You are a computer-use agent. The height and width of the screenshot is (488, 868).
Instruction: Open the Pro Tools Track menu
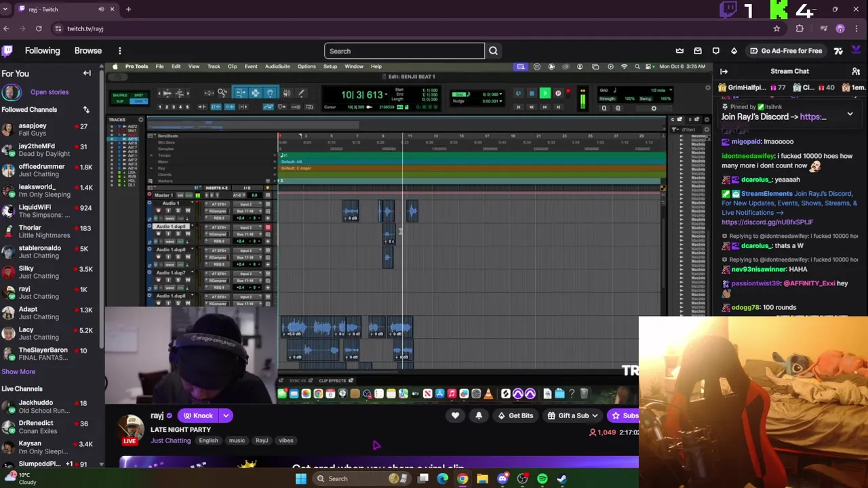214,66
